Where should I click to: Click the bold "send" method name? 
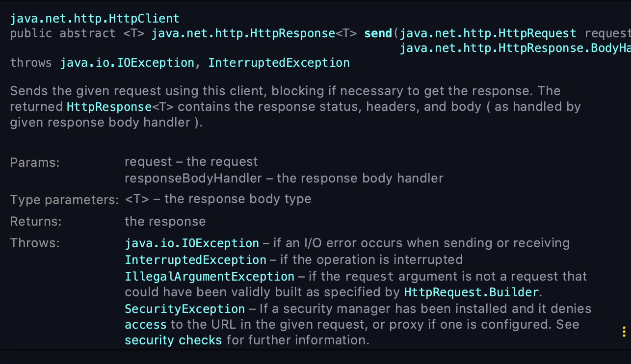click(378, 34)
